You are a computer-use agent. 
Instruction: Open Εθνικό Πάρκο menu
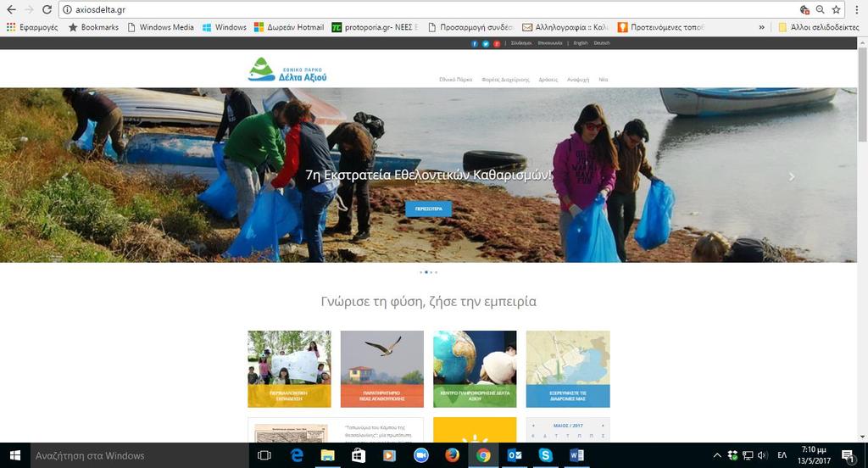pos(455,80)
